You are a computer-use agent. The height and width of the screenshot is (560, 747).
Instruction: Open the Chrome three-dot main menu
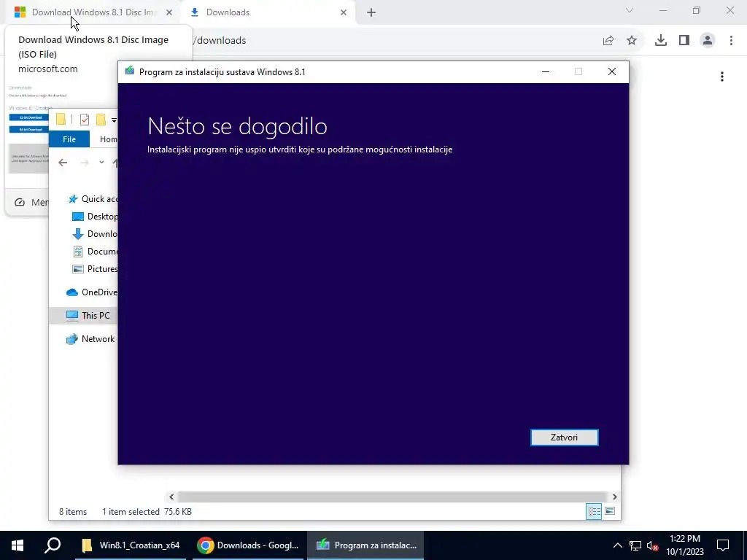[x=731, y=41]
